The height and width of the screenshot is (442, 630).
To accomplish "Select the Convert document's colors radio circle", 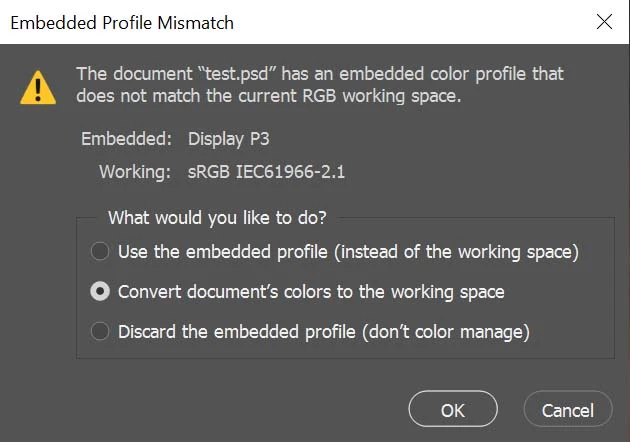I will pyautogui.click(x=100, y=291).
